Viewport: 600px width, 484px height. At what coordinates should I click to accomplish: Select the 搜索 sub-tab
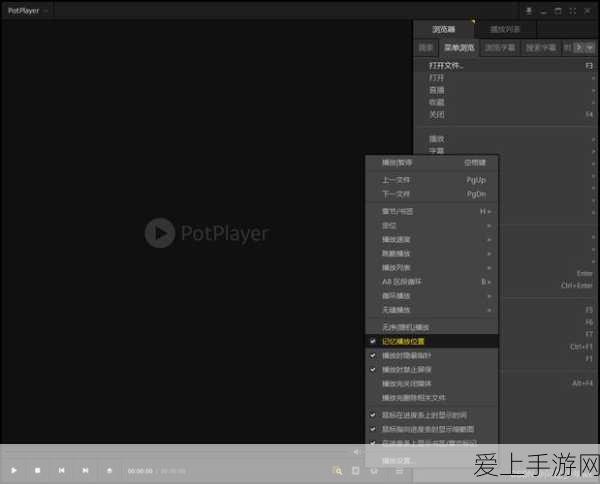click(426, 47)
